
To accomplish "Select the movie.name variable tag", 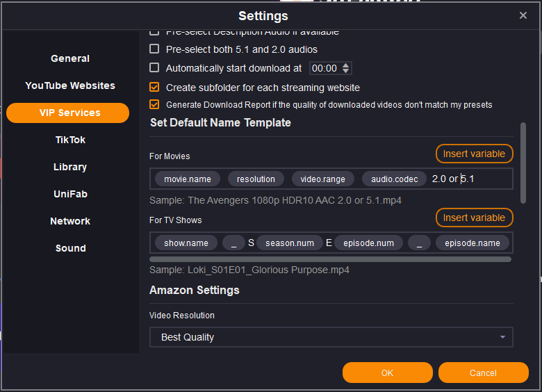I will coord(188,179).
